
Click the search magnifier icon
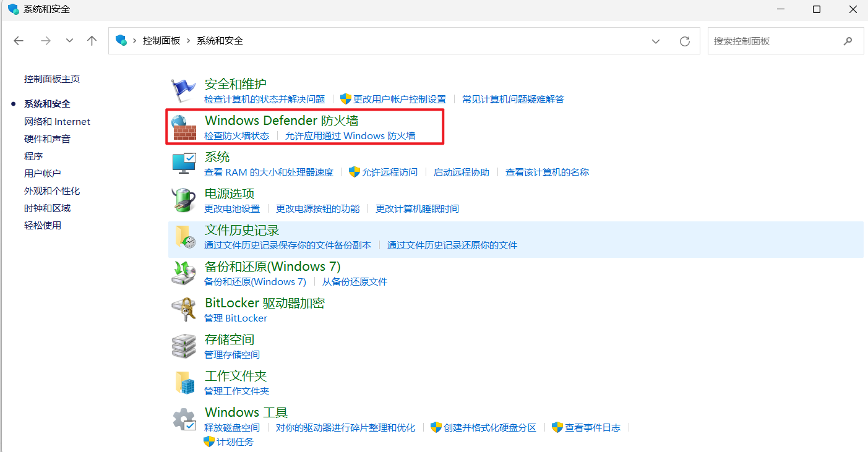pos(848,41)
